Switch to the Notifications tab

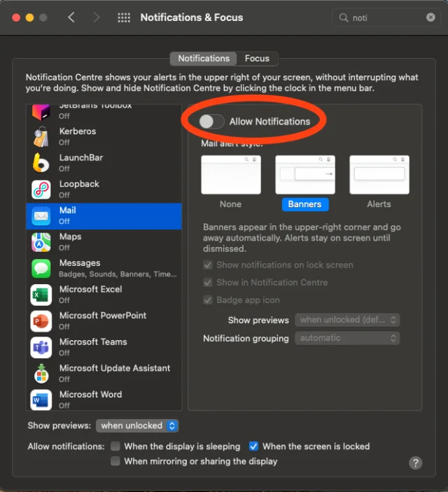204,58
